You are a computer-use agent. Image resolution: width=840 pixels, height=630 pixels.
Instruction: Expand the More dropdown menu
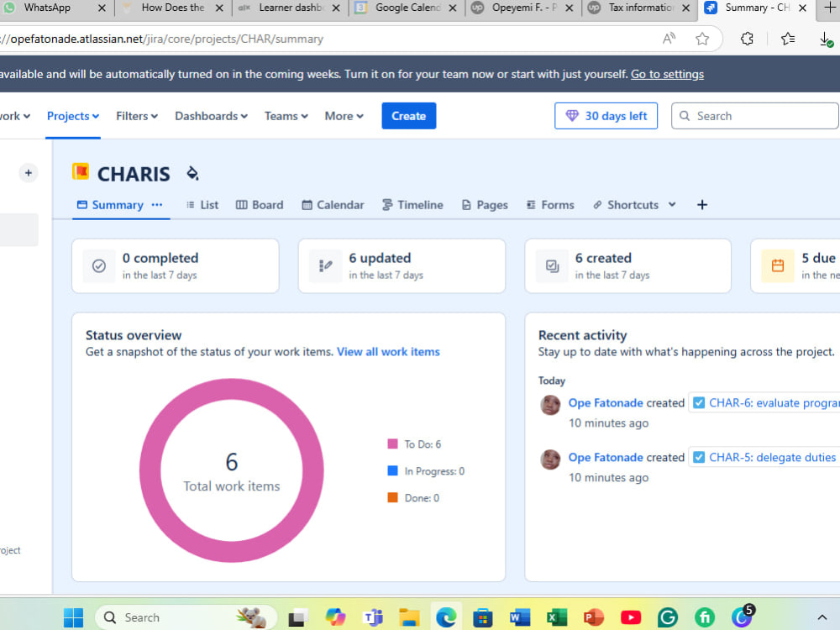pos(344,116)
